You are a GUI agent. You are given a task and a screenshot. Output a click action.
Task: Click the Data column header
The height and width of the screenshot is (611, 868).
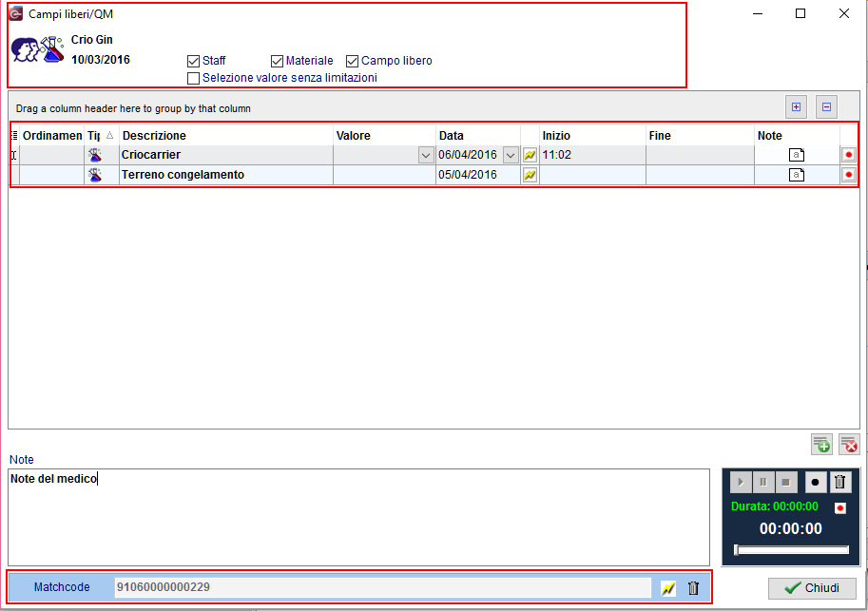click(477, 136)
